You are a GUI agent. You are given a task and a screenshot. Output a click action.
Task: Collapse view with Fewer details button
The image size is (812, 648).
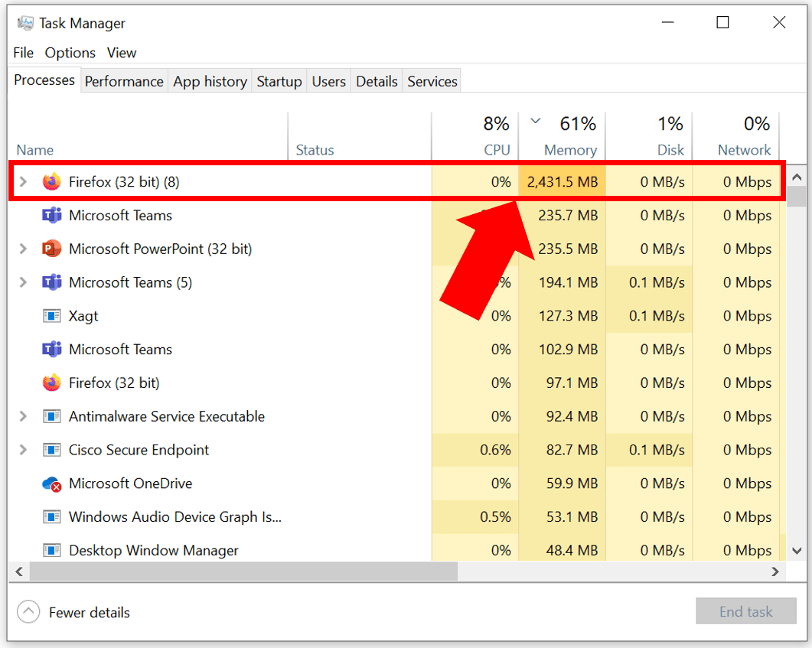coord(73,612)
